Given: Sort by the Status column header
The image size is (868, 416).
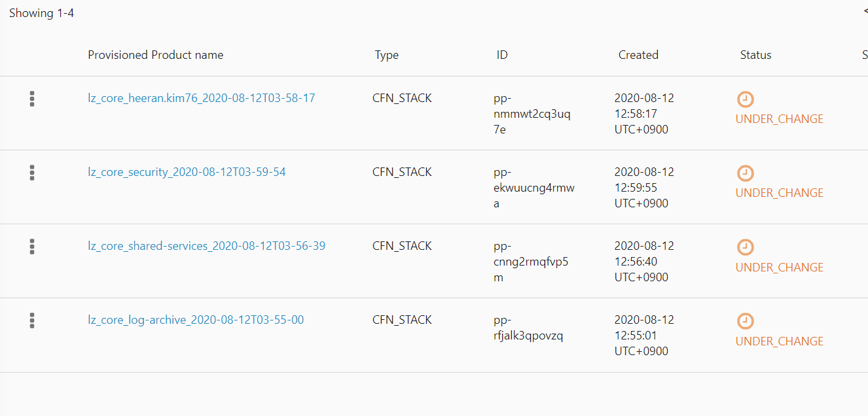Looking at the screenshot, I should point(755,55).
